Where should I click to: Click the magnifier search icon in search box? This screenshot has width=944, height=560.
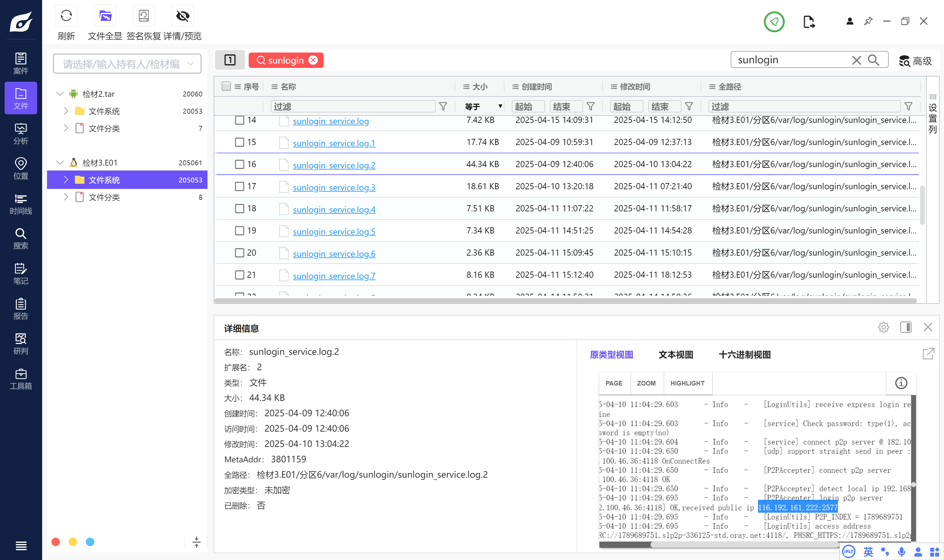(873, 60)
